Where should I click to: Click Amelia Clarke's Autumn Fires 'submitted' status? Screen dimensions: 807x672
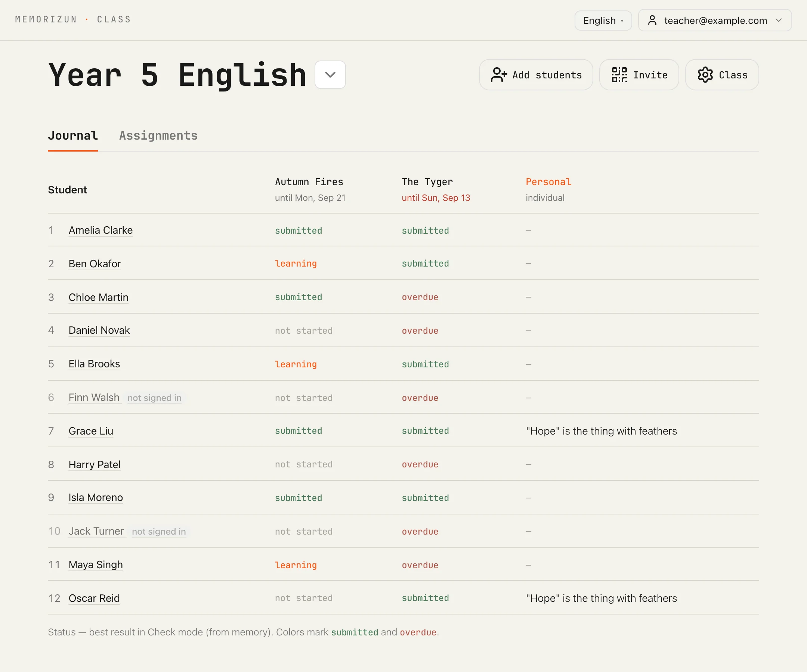(x=298, y=231)
